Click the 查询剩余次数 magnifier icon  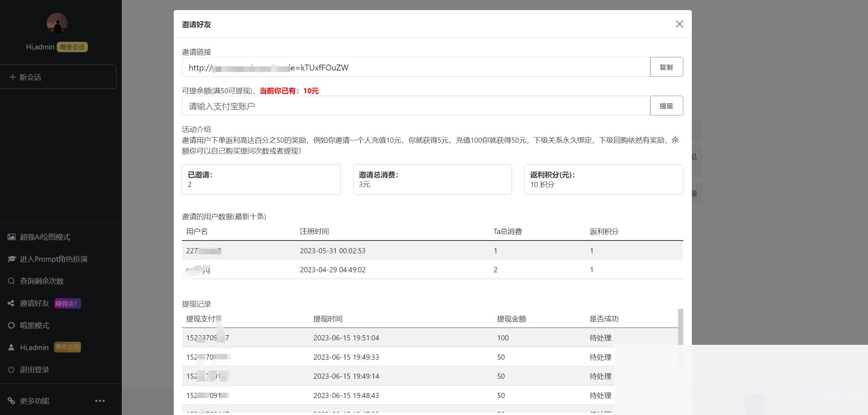(x=11, y=281)
